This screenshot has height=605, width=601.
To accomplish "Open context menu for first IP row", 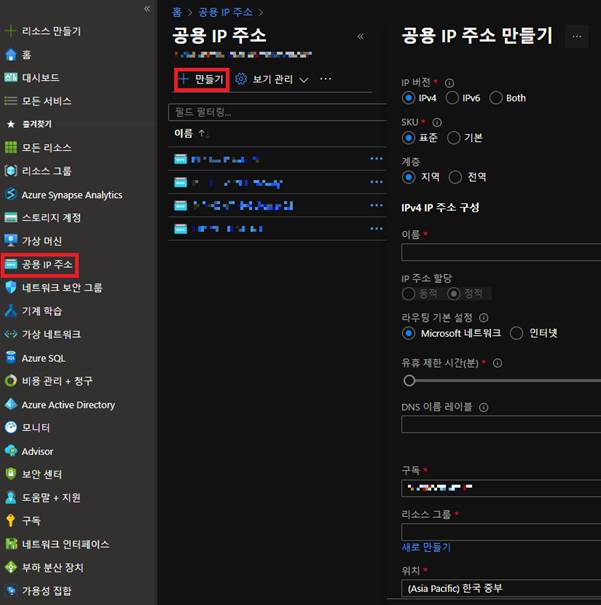I will coord(376,159).
